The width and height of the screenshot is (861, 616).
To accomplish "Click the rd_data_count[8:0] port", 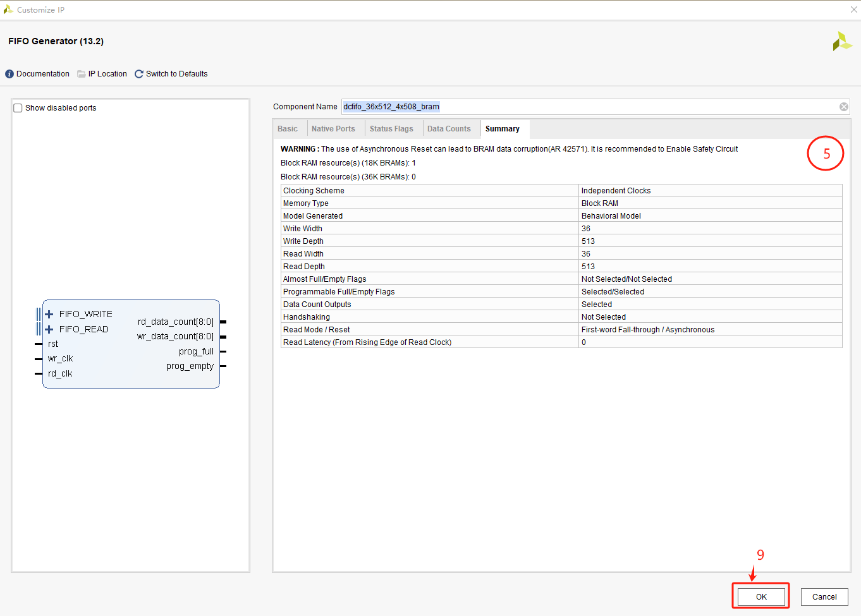I will click(176, 322).
